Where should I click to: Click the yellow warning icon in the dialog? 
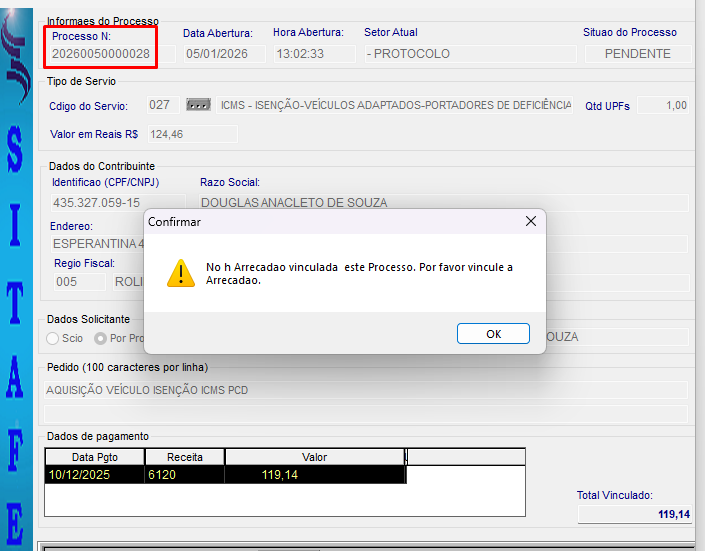(180, 273)
